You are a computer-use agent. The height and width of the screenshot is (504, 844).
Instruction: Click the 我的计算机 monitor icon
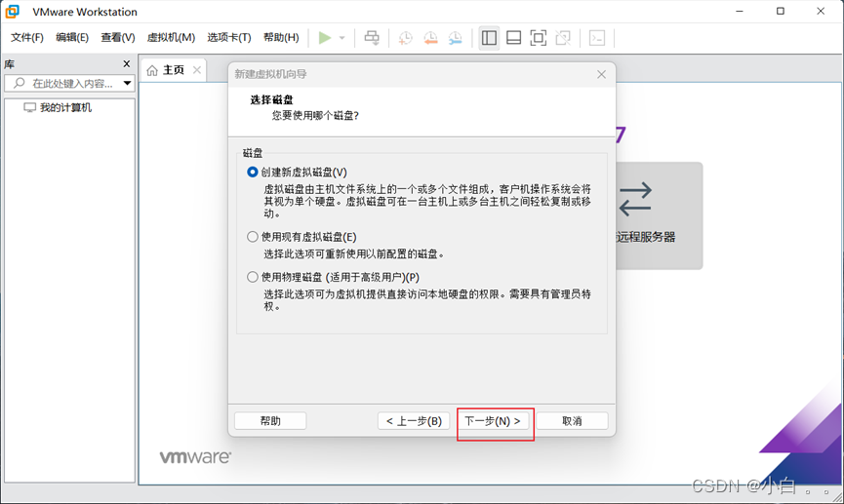point(29,107)
